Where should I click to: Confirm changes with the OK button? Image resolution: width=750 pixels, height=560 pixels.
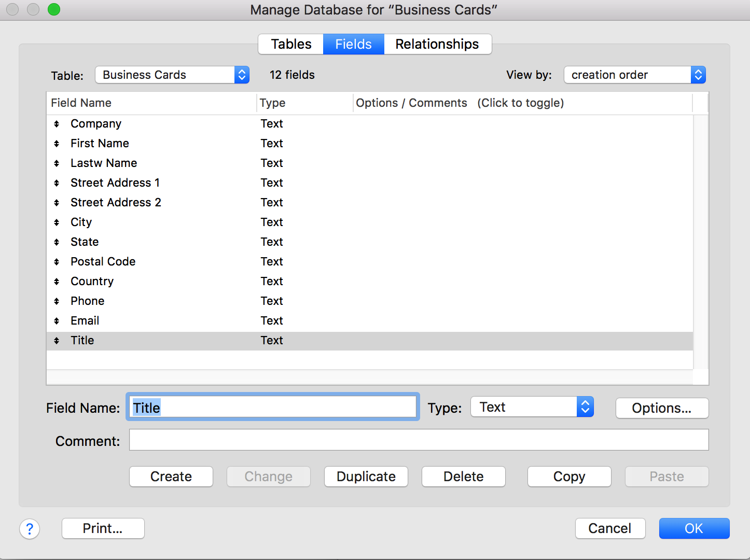pos(695,528)
